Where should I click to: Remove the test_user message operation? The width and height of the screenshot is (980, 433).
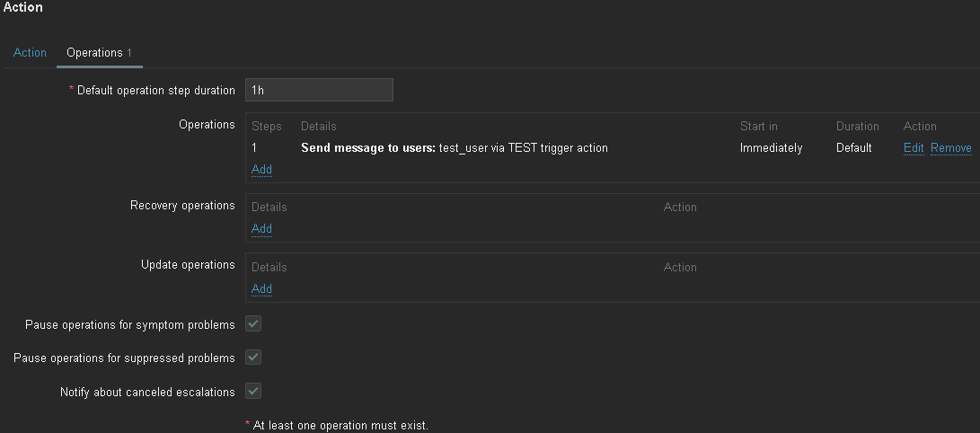(950, 148)
